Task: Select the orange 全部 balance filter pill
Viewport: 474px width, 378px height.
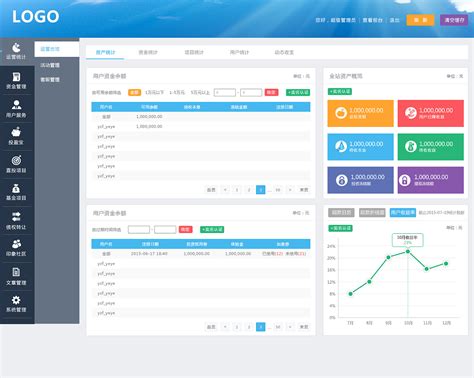Action: (x=134, y=92)
